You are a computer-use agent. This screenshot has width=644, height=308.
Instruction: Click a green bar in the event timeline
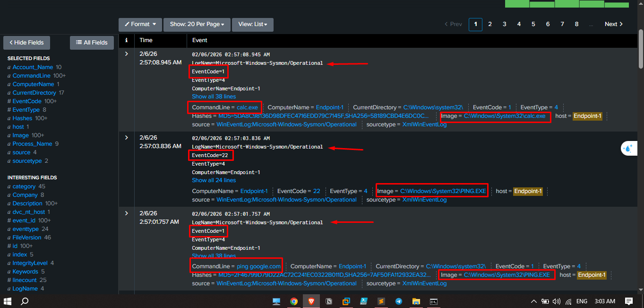(x=517, y=4)
